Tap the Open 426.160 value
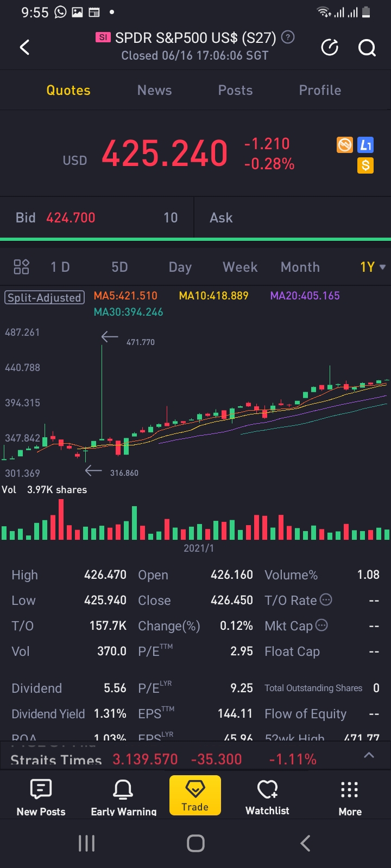The height and width of the screenshot is (868, 391). (x=232, y=575)
